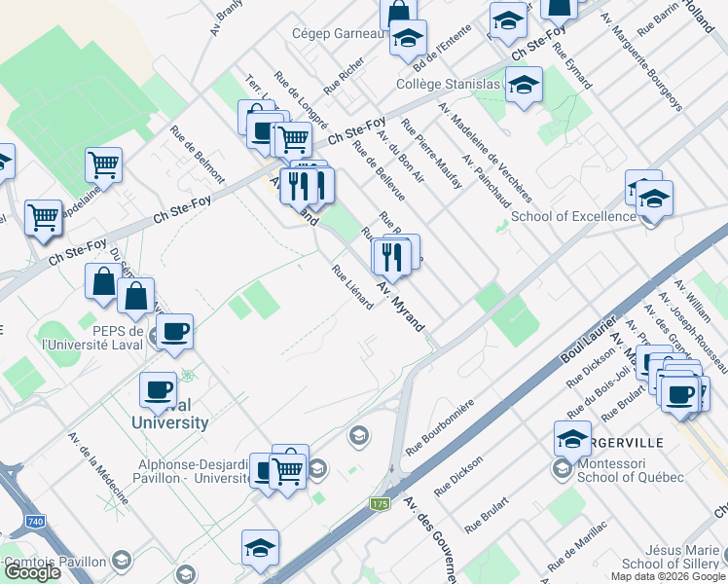The image size is (728, 584).
Task: Click the Rue de Belmont street label
Action: (x=198, y=155)
